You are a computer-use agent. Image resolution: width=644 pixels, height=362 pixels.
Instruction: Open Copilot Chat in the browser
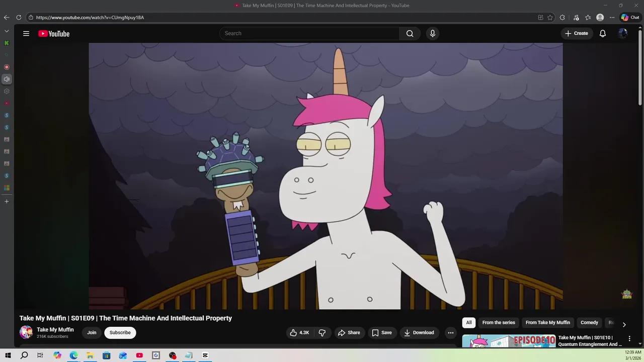click(x=630, y=18)
